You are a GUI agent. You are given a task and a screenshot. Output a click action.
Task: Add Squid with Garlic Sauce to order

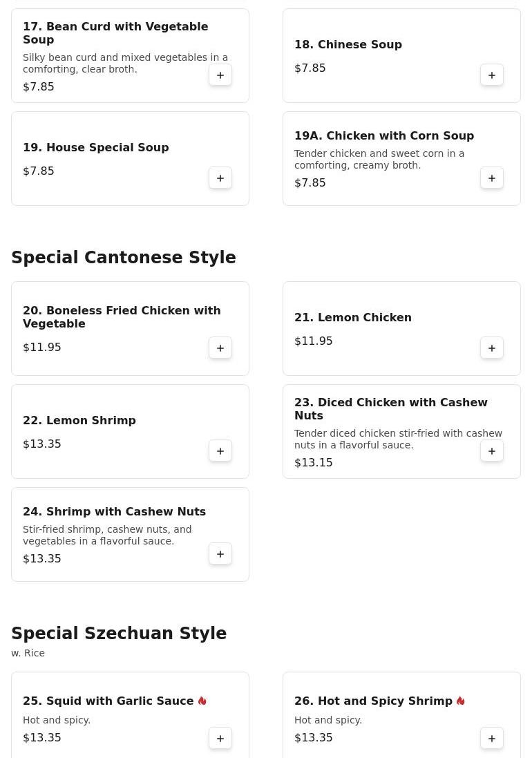click(x=220, y=739)
